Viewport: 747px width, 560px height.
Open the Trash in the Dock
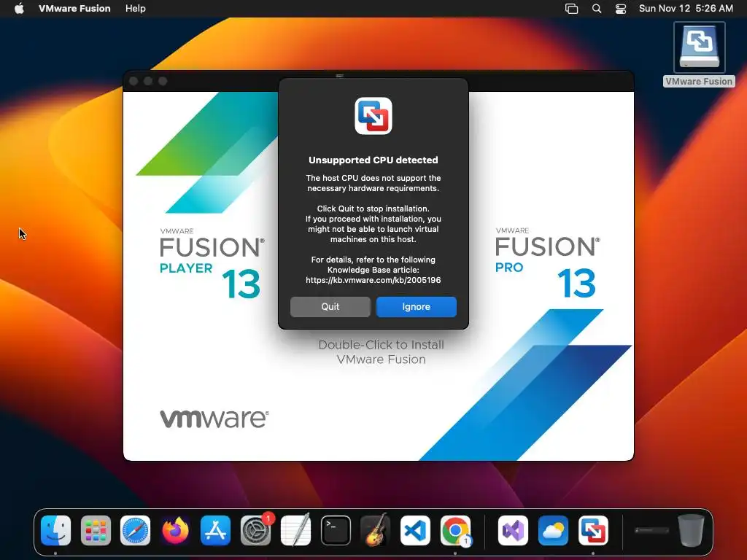coord(691,530)
